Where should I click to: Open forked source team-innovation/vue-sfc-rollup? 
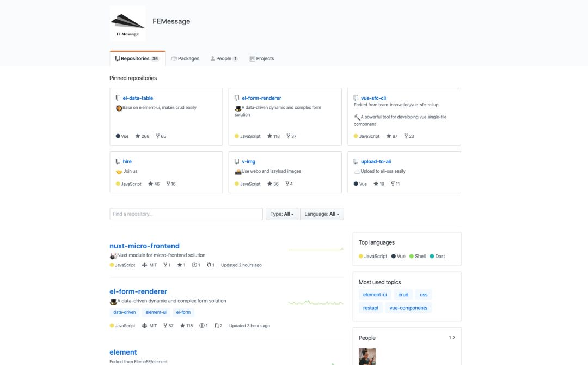click(408, 105)
